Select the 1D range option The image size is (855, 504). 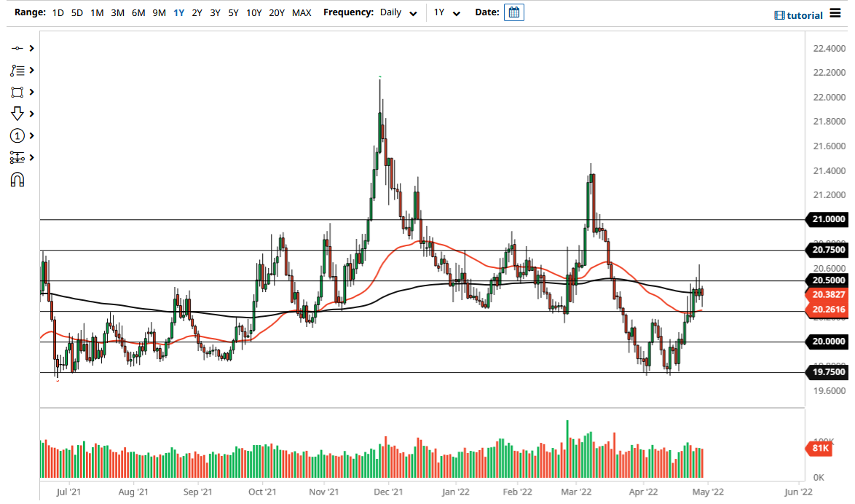pos(58,12)
